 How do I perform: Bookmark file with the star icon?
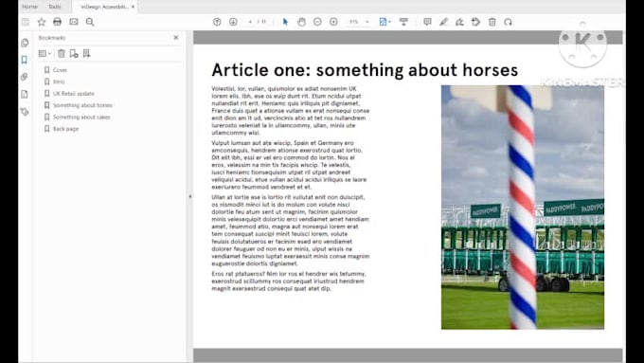42,22
